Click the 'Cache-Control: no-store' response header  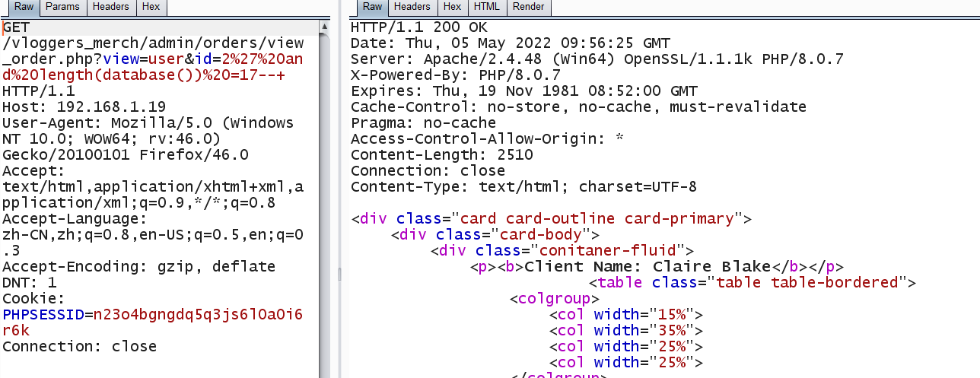click(x=578, y=106)
